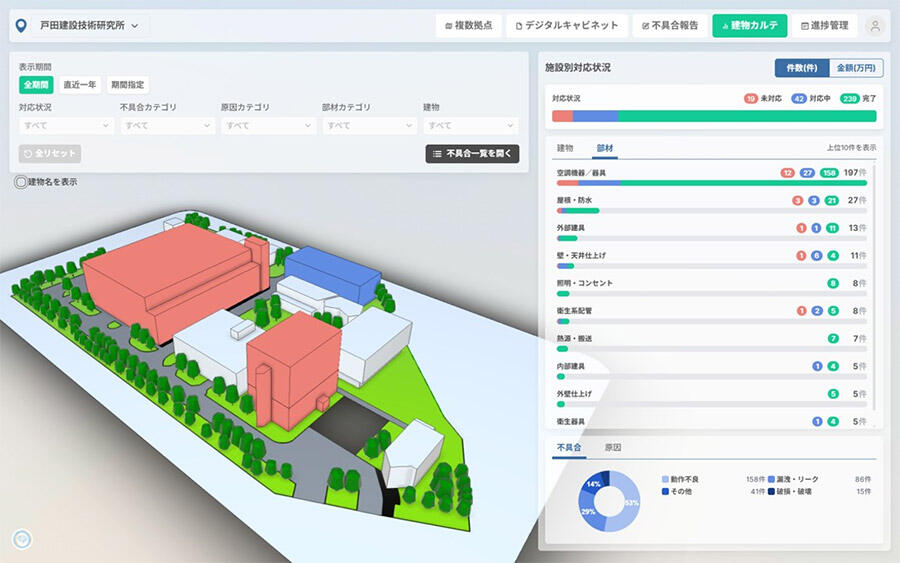Viewport: 900px width, 563px height.
Task: Click the 空調機器／器具 progress bar
Action: click(712, 183)
